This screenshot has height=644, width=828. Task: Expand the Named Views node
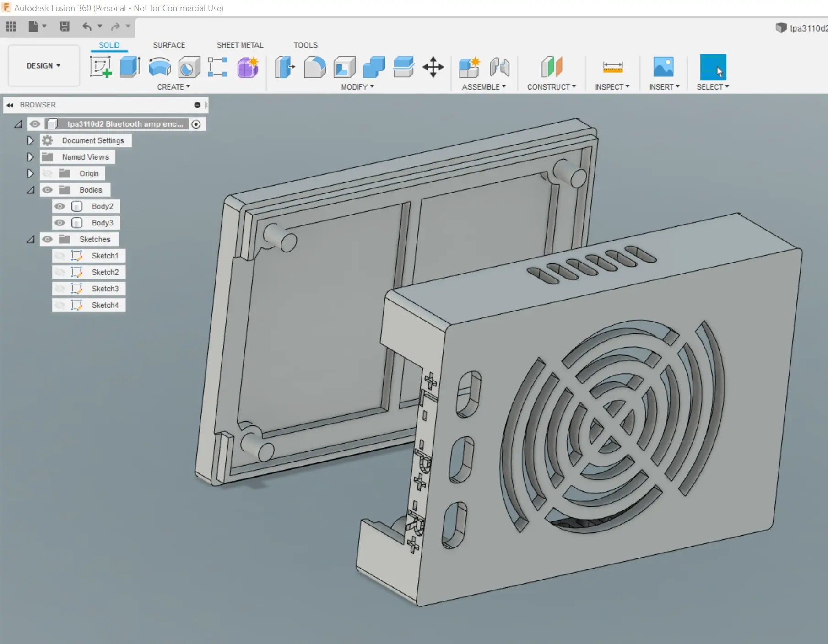tap(30, 157)
